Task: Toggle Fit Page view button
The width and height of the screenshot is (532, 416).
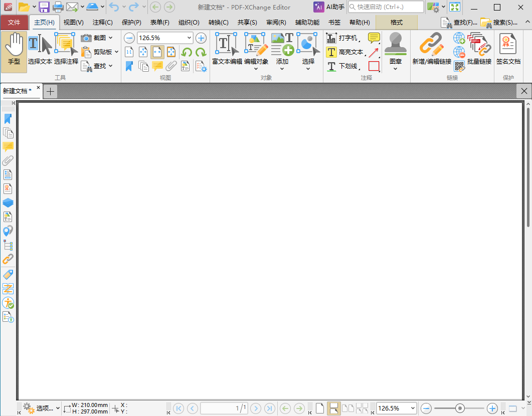Action: [x=143, y=52]
